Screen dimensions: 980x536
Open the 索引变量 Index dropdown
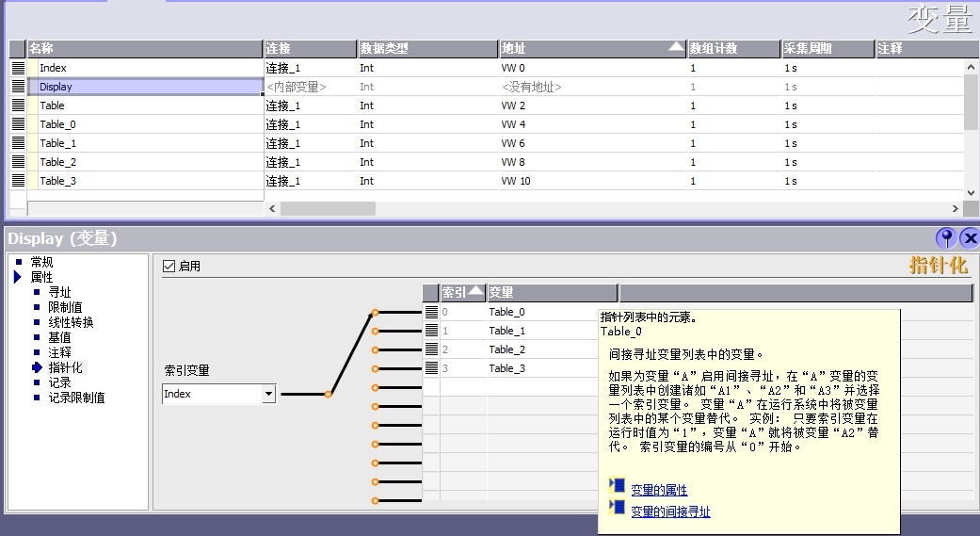click(x=268, y=394)
